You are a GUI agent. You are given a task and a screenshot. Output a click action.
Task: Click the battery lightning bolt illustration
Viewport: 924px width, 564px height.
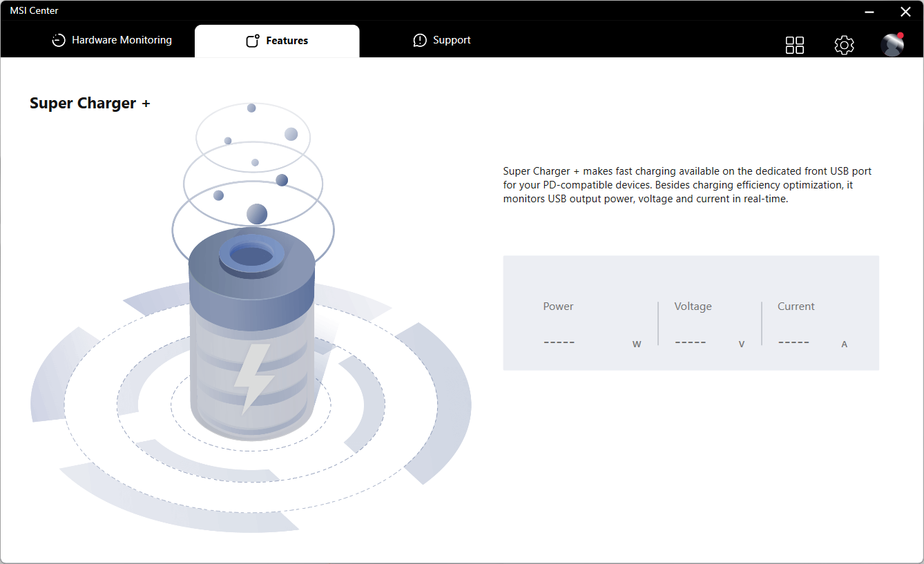(x=254, y=378)
